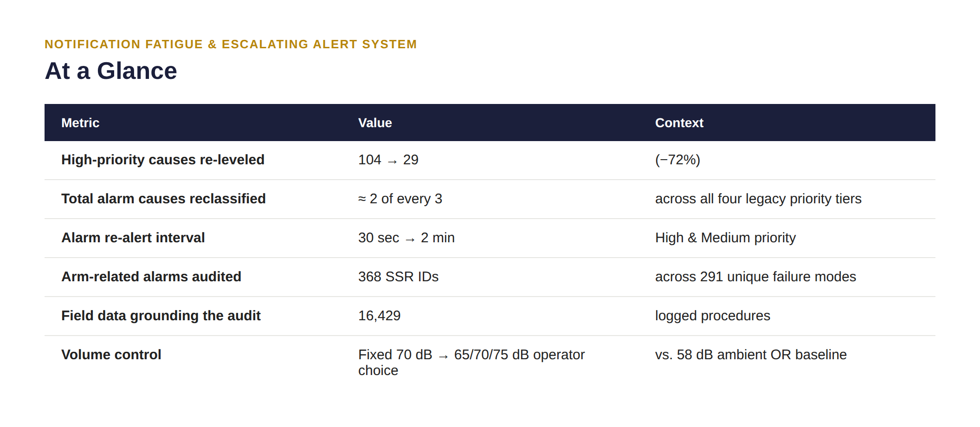
Task: Click the '368 SSR IDs' value
Action: (x=398, y=277)
